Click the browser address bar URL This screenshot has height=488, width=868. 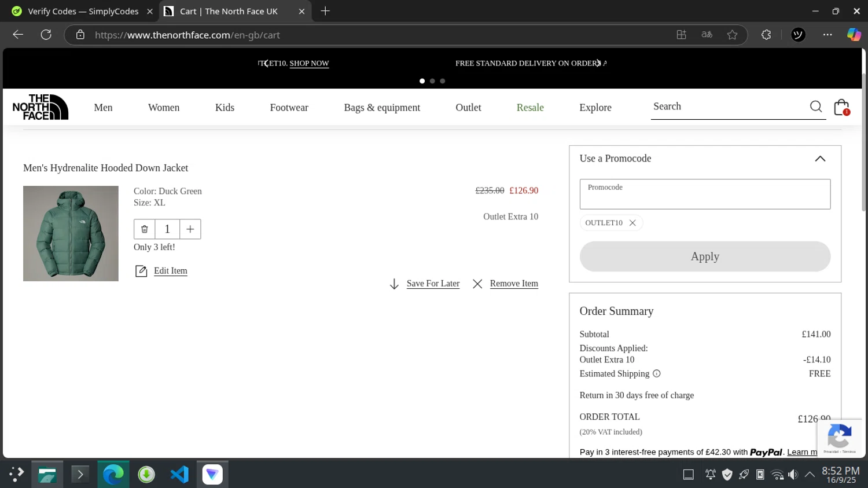(x=187, y=35)
